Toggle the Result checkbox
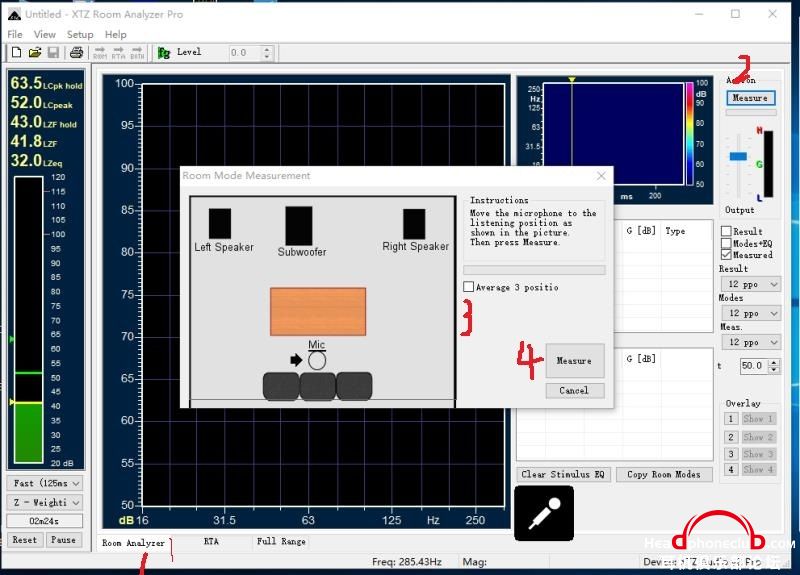 tap(727, 231)
